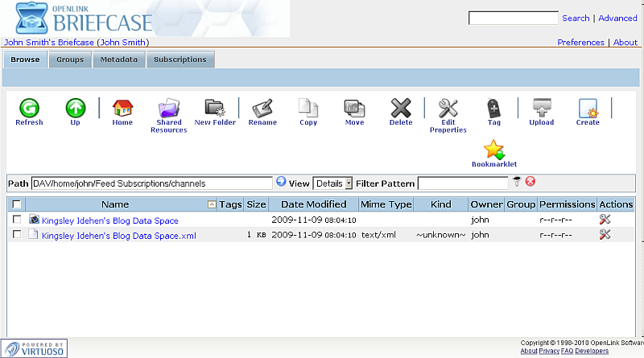Click the Advanced search link

click(617, 18)
